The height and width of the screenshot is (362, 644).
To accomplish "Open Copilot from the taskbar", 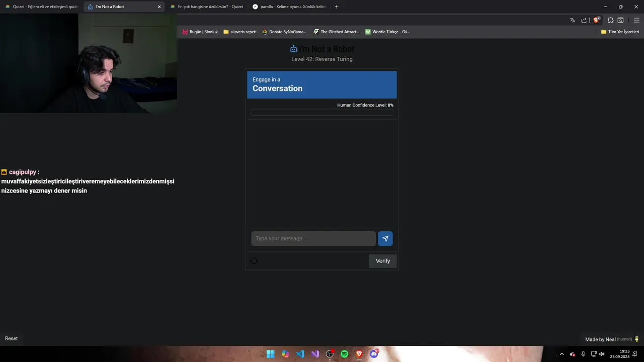I will pyautogui.click(x=285, y=354).
